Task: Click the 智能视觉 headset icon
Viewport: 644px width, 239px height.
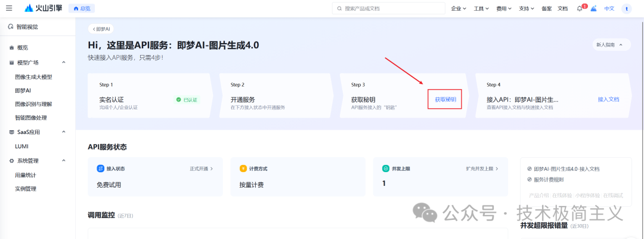Action: point(11,27)
